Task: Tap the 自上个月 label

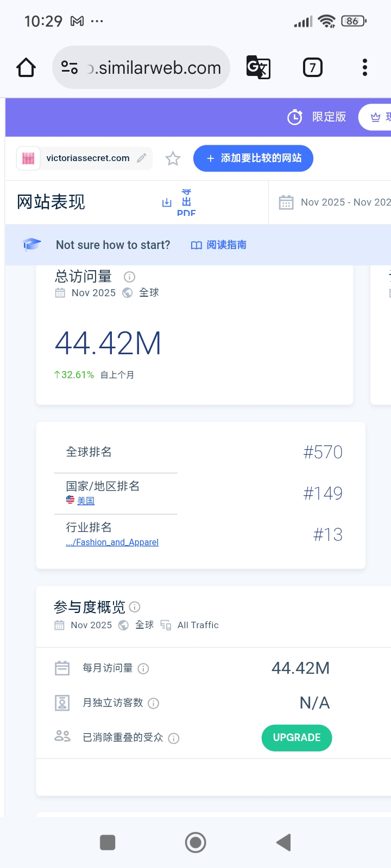Action: pos(117,375)
